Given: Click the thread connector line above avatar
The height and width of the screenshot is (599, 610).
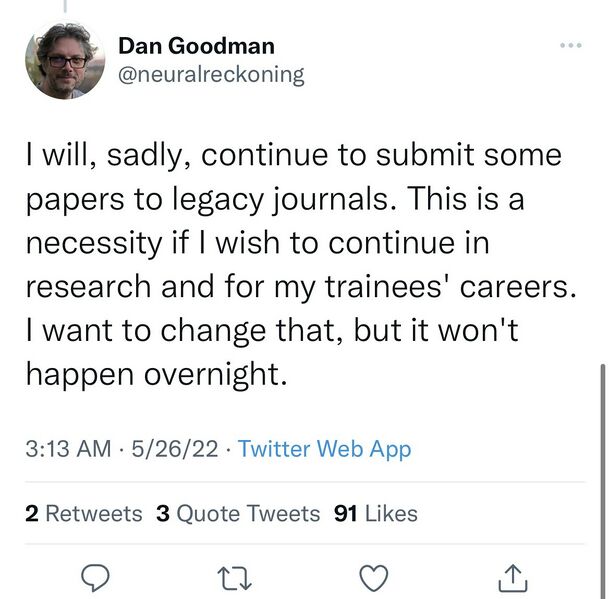Looking at the screenshot, I should point(65,5).
